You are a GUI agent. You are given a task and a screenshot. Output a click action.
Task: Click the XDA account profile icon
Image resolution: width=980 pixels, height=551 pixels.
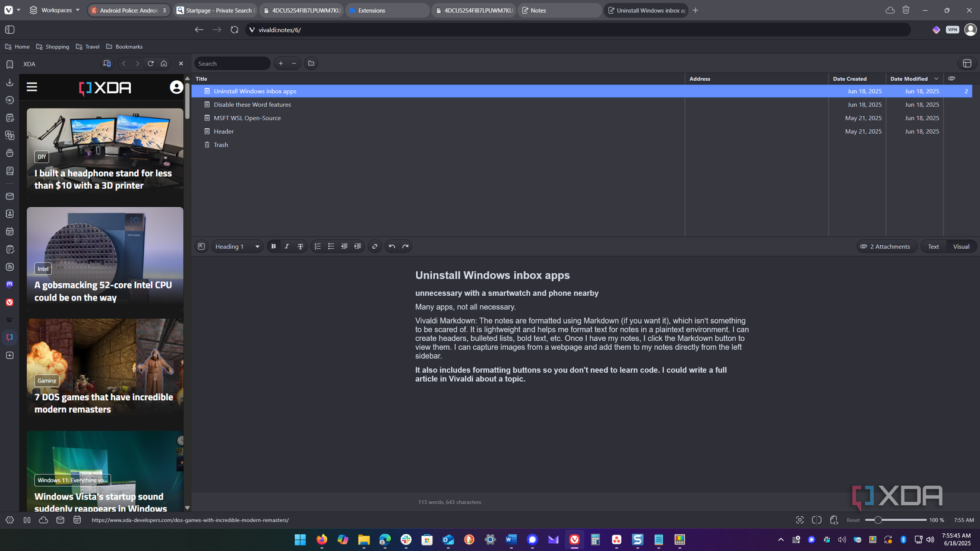click(x=176, y=87)
